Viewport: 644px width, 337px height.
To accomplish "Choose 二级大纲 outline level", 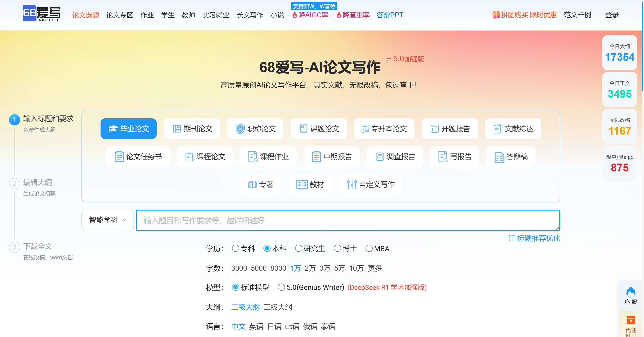I will click(x=245, y=307).
